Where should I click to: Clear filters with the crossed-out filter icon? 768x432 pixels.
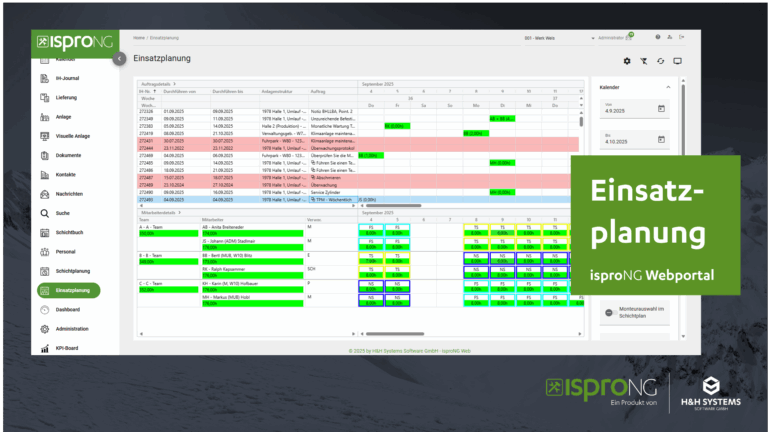[644, 61]
